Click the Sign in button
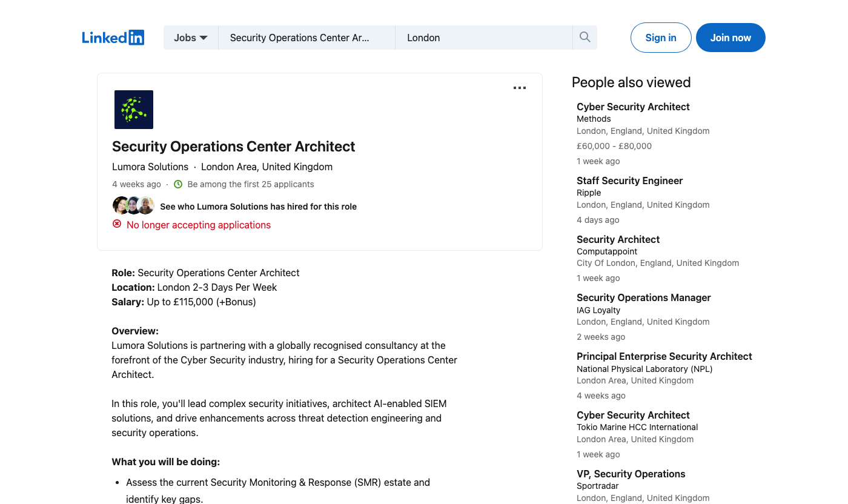Viewport: 848px width, 504px height. pyautogui.click(x=661, y=38)
